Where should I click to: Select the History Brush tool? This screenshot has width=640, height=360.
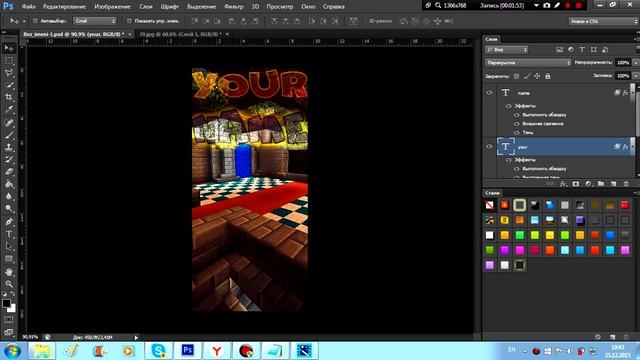tap(9, 159)
